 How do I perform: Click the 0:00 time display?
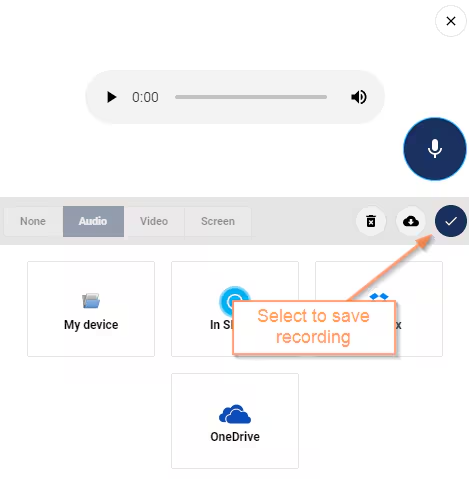(145, 97)
